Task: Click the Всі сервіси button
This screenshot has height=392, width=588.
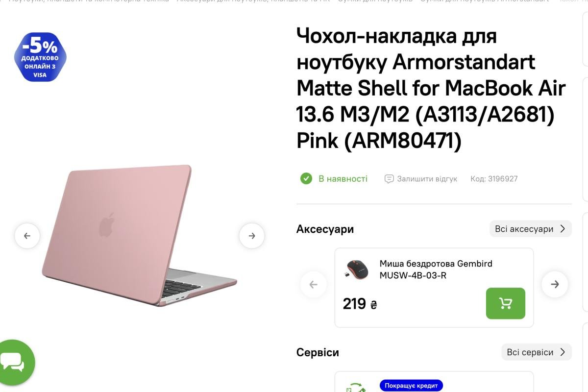Action: (x=536, y=352)
